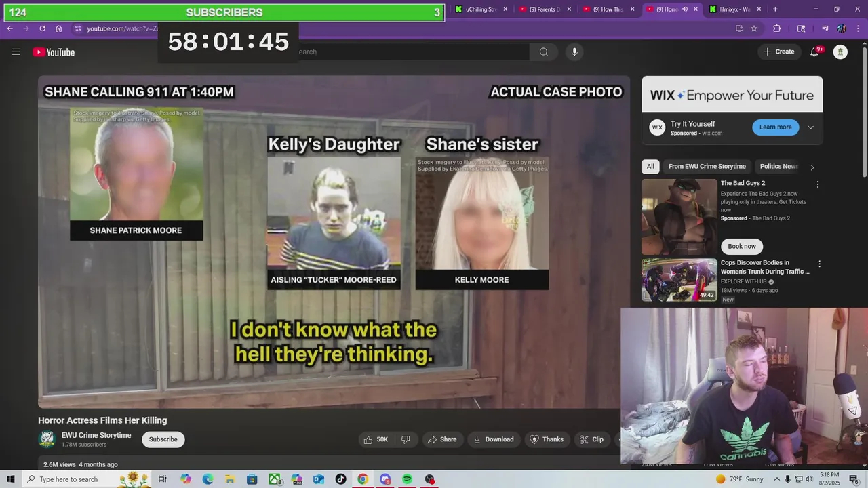This screenshot has height=488, width=868.
Task: Select From EWU Crime Storytime chip
Action: click(707, 166)
